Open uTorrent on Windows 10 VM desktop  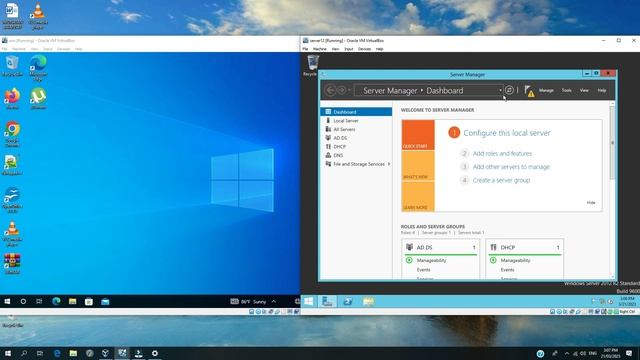tap(38, 98)
